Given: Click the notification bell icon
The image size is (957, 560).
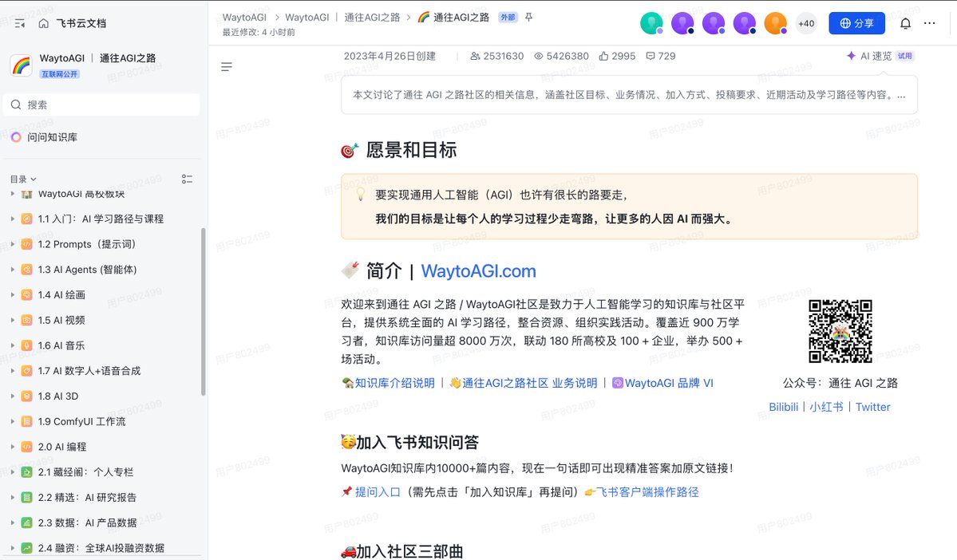Looking at the screenshot, I should pyautogui.click(x=906, y=23).
